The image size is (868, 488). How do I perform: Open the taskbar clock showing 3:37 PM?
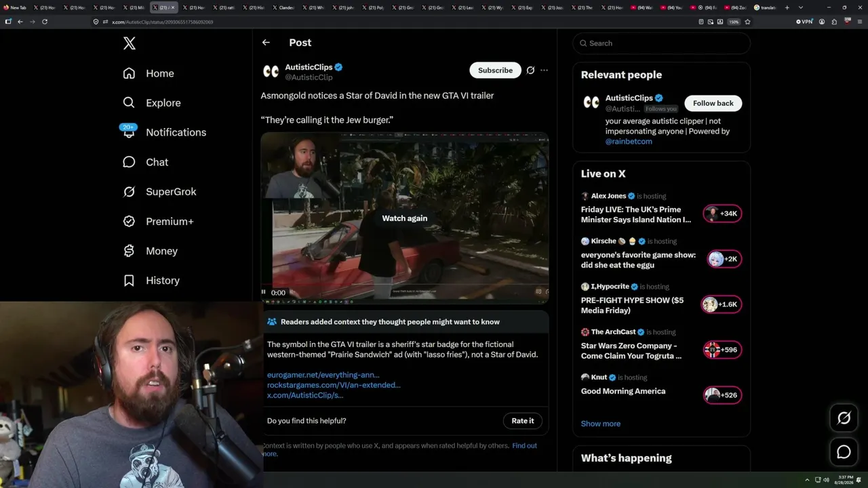click(x=844, y=480)
